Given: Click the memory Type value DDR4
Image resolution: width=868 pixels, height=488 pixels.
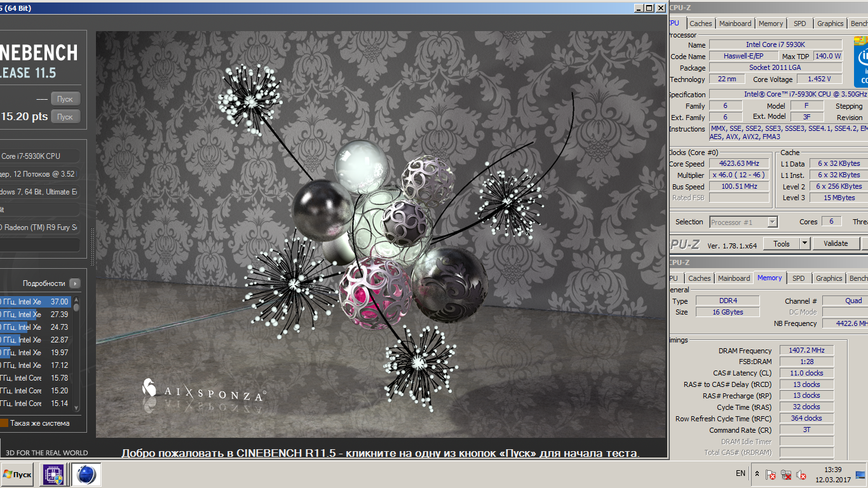Looking at the screenshot, I should tap(727, 301).
